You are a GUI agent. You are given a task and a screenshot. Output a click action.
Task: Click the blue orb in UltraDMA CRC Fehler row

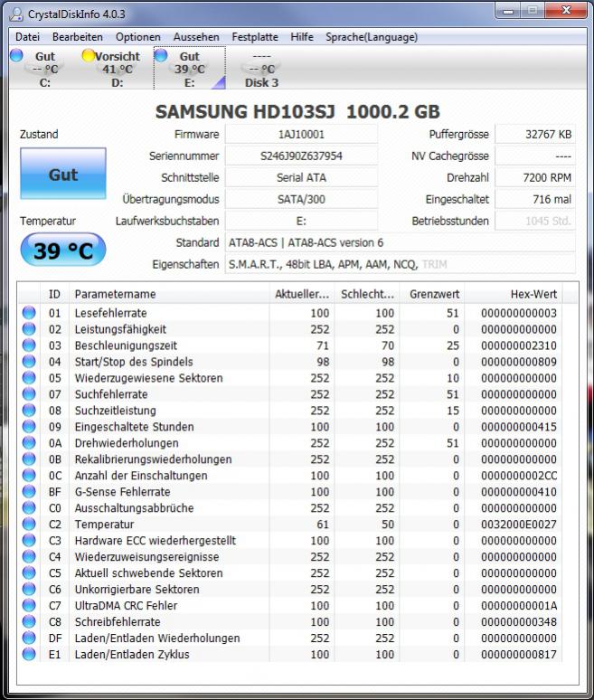(x=29, y=605)
